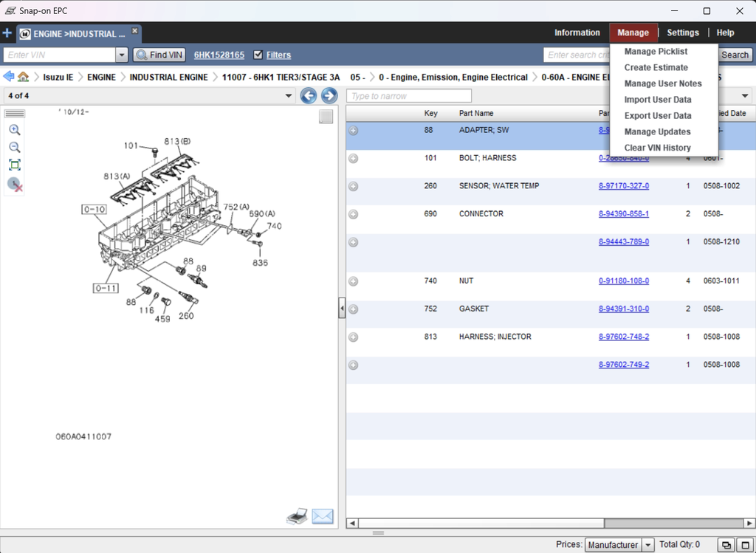756x553 pixels.
Task: Click the Find VIN button
Action: pyautogui.click(x=159, y=55)
